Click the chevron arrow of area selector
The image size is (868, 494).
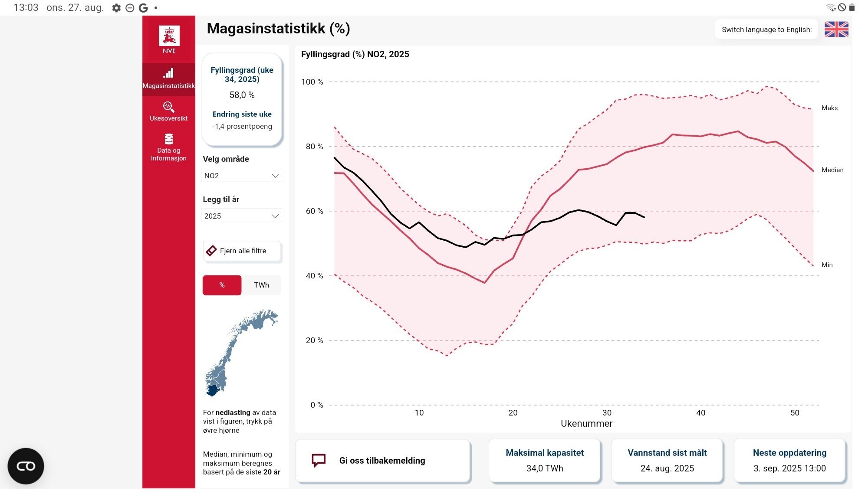(x=275, y=176)
